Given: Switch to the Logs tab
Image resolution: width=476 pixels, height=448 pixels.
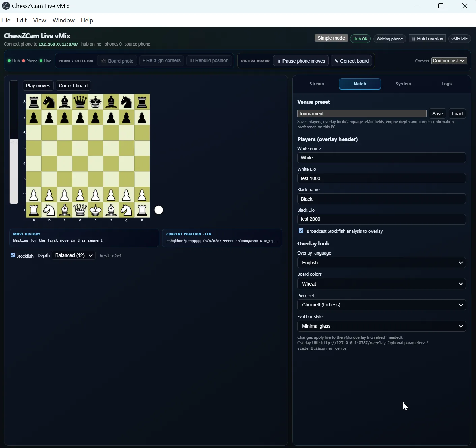Looking at the screenshot, I should (x=446, y=84).
